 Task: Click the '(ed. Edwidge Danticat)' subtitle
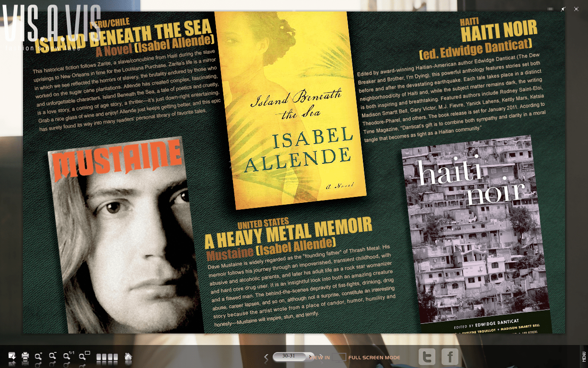click(x=476, y=49)
